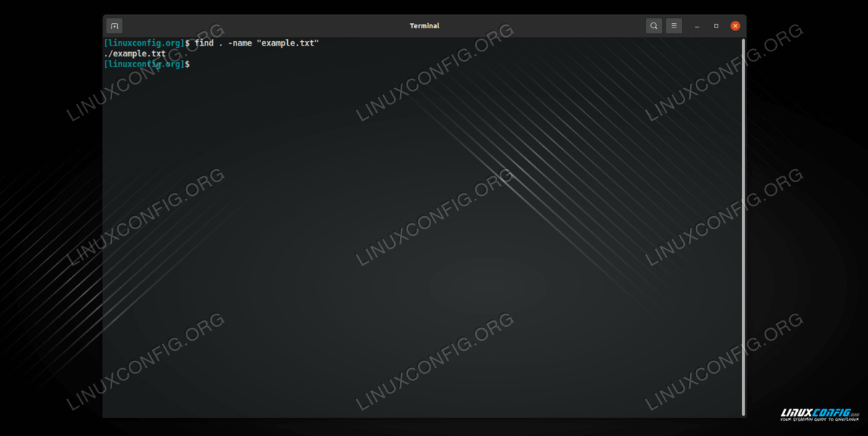Screen dimensions: 868x436
Task: Place the cursor after the last prompt's dollar sign
Action: pos(193,64)
